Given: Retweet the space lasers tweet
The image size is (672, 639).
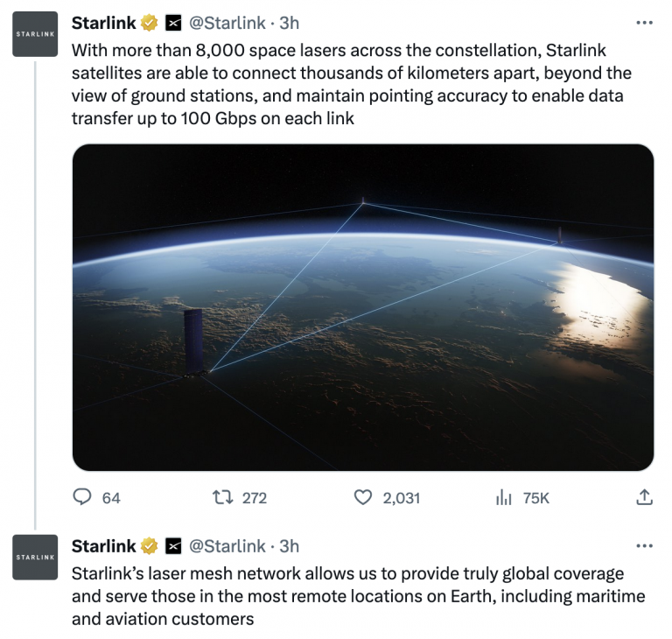Looking at the screenshot, I should [223, 497].
